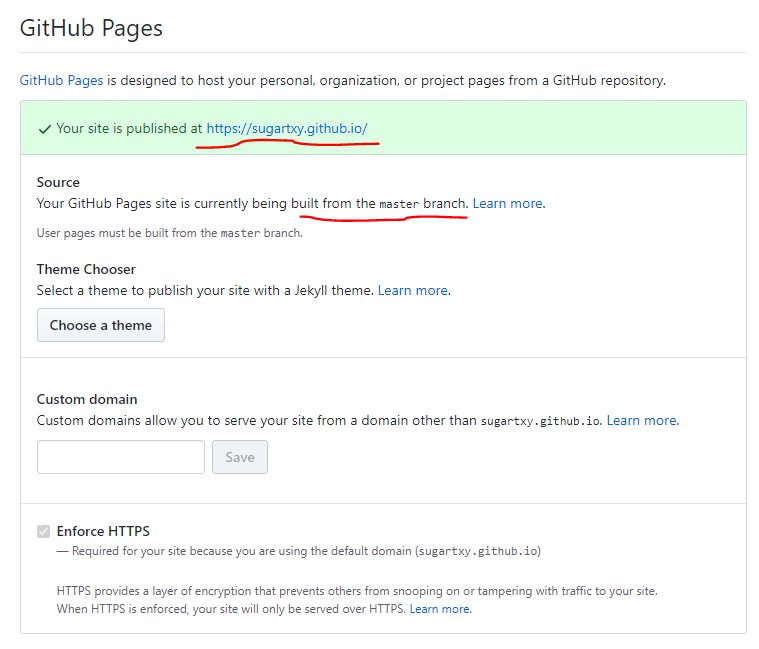The image size is (759, 649).
Task: Click the Source section heading
Action: coord(58,182)
